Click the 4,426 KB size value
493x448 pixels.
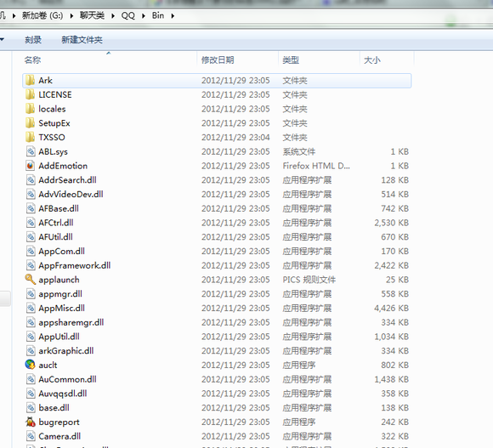[x=391, y=308]
